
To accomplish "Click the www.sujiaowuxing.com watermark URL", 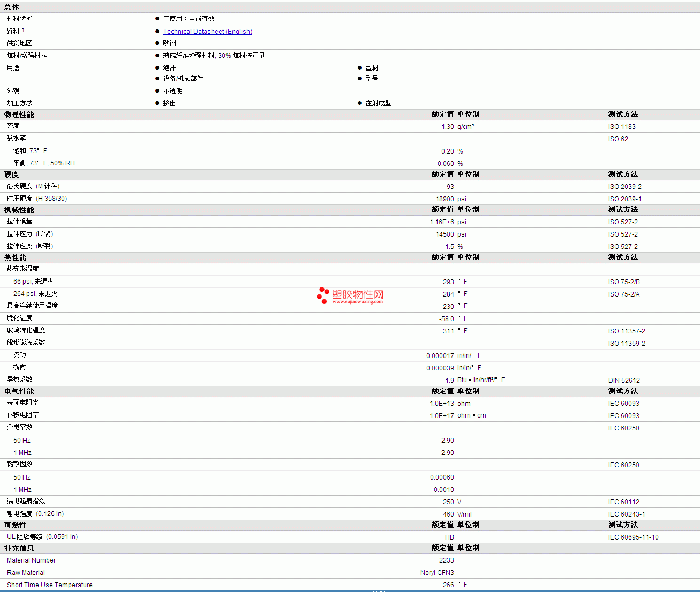I will [357, 302].
